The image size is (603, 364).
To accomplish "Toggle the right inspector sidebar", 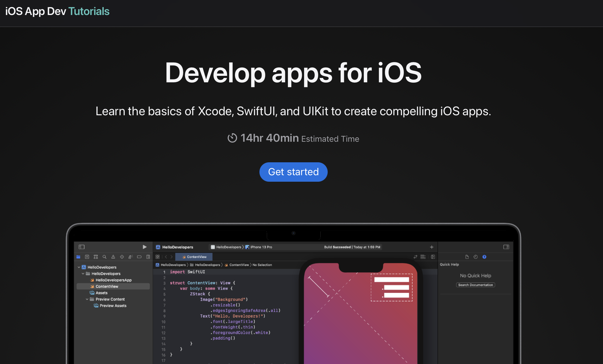I will pyautogui.click(x=506, y=247).
